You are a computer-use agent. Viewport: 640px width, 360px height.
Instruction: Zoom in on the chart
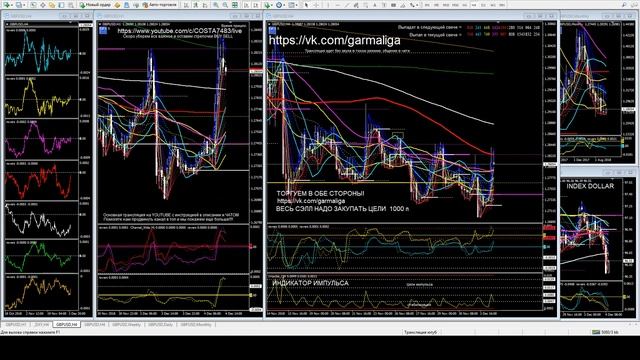(x=216, y=5)
